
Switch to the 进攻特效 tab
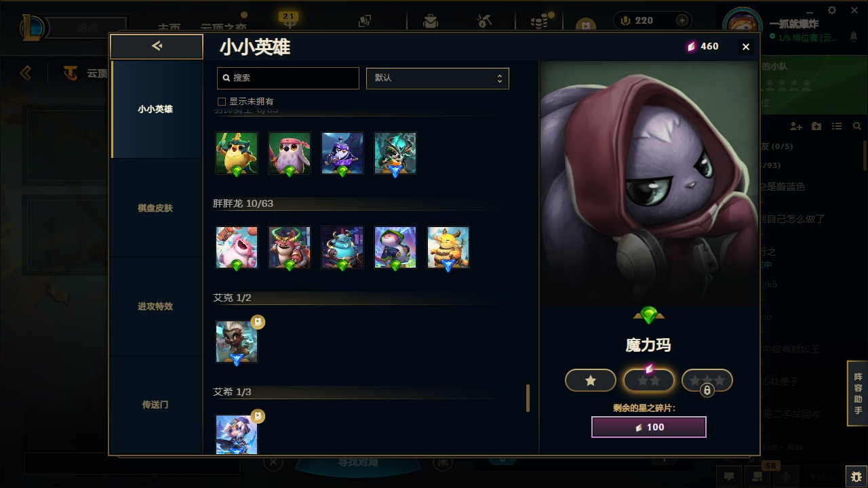coord(155,306)
